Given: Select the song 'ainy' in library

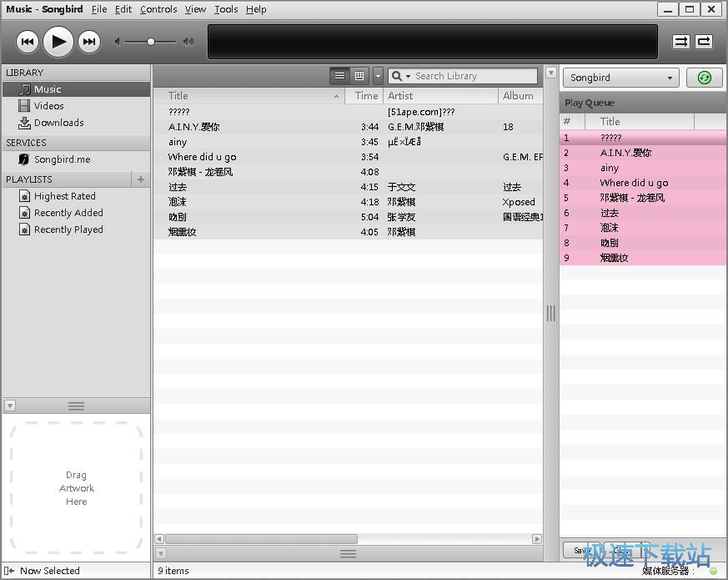Looking at the screenshot, I should tap(349, 142).
